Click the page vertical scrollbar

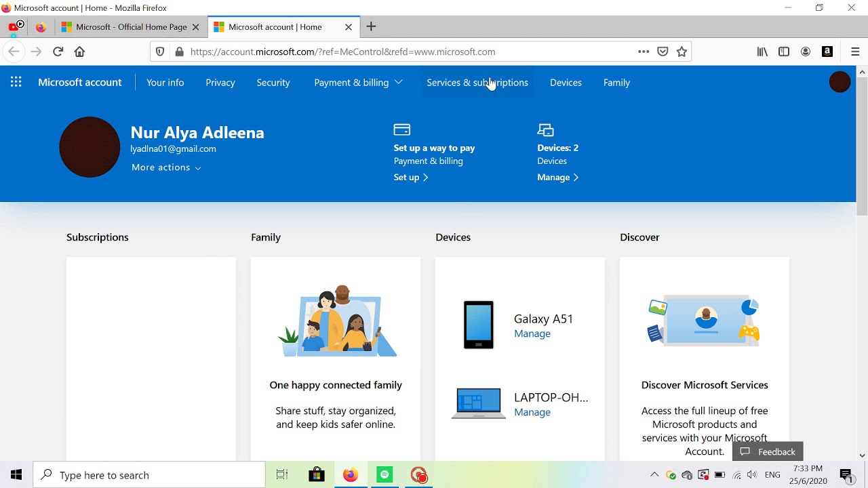coord(862,146)
